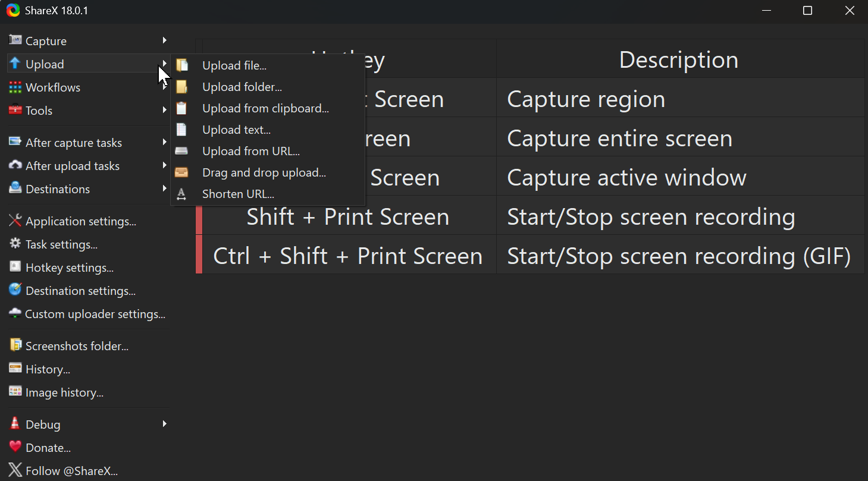
Task: Click the Donate... link
Action: tap(88, 448)
